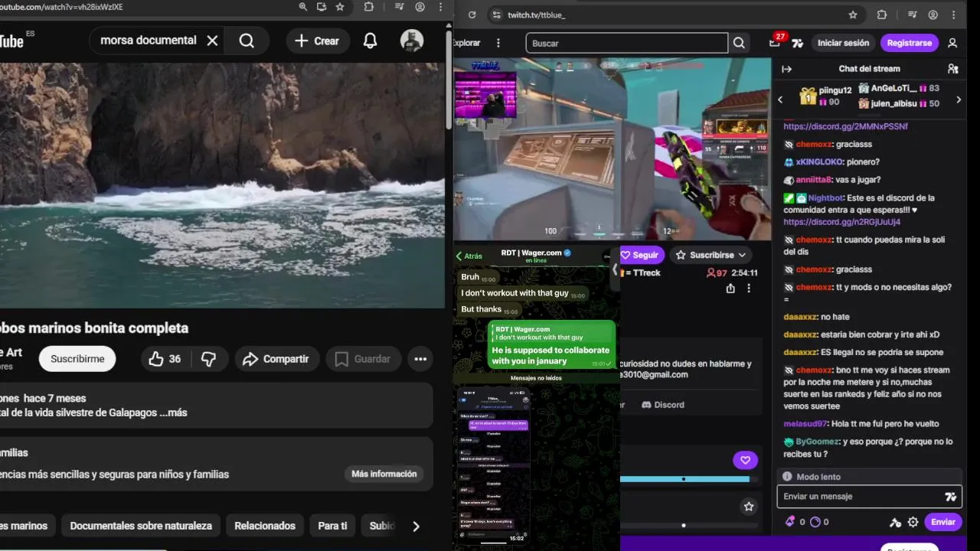Click the Enviar un mensaje chat input
The image size is (980, 551).
click(869, 497)
